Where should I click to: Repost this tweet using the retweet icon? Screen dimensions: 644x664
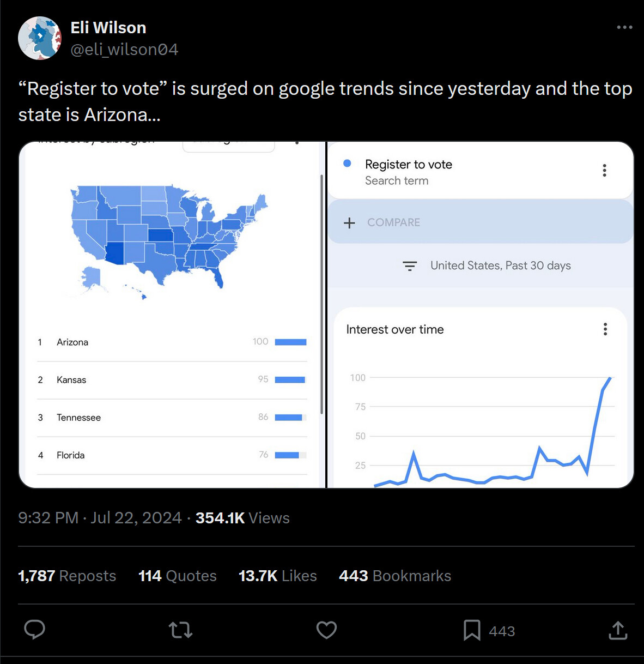[180, 630]
